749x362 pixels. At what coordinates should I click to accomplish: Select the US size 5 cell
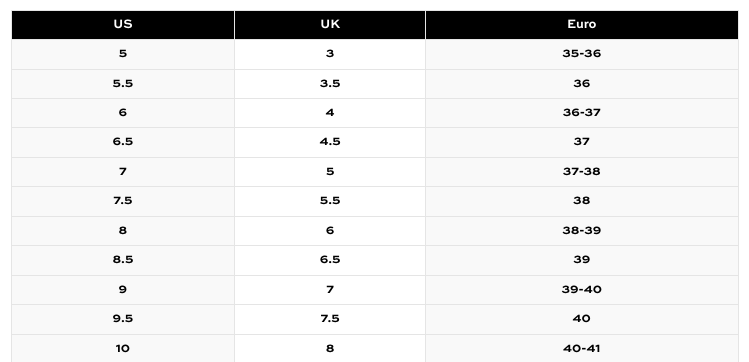(123, 54)
